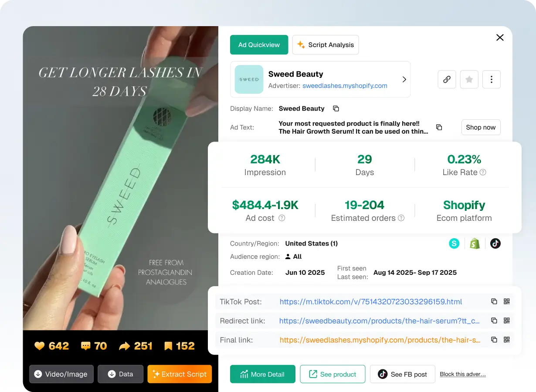The width and height of the screenshot is (536, 392).
Task: Open the advertiser link icon
Action: point(446,79)
